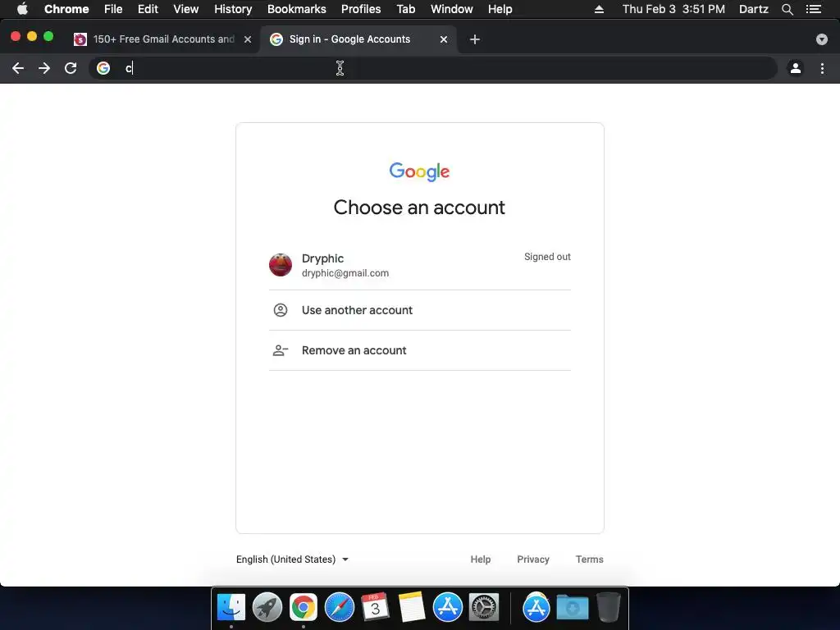Go back with the browser back arrow

[18, 68]
